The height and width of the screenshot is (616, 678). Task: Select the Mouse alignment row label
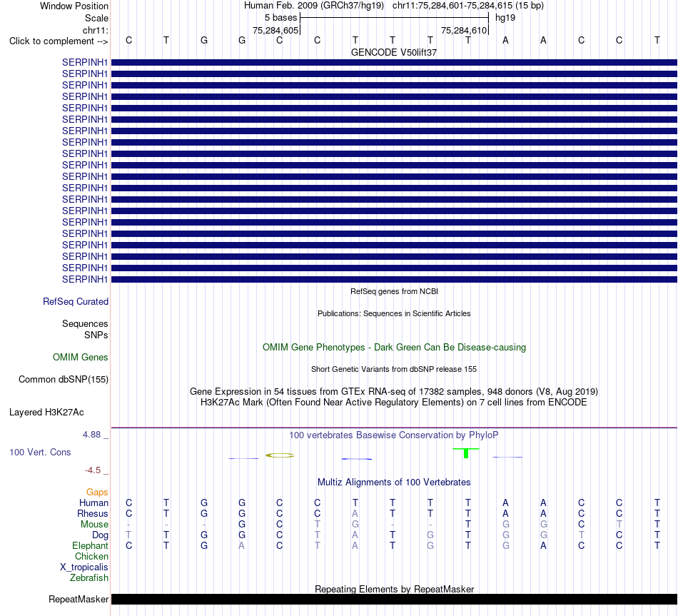(94, 525)
